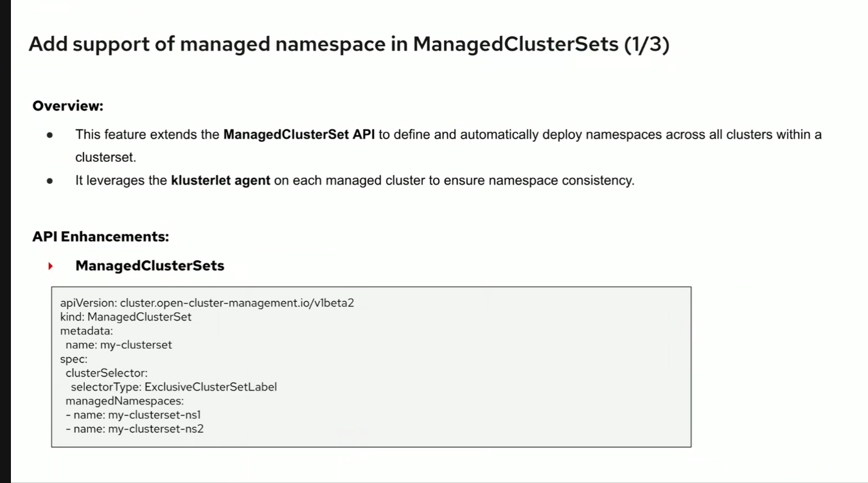Click the metadata: line in the YAML
Screen dimensions: 868x483
(x=86, y=331)
